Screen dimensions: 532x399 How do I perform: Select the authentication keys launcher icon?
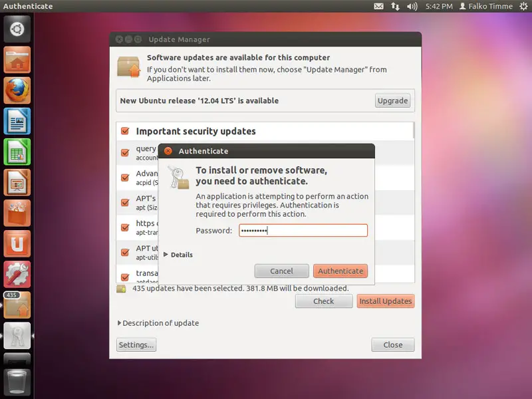click(17, 336)
